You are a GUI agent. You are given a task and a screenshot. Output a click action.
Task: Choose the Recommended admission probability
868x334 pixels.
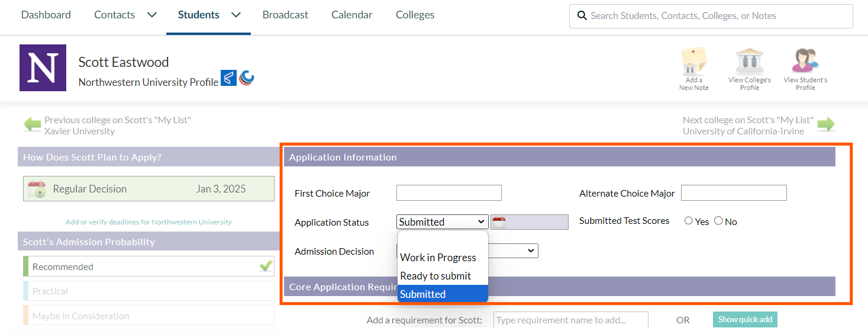[x=148, y=266]
